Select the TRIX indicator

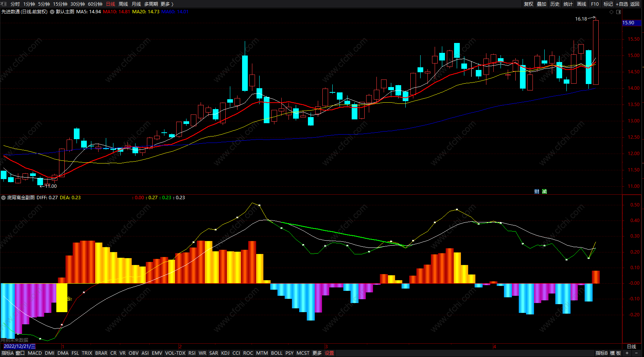pos(87,353)
